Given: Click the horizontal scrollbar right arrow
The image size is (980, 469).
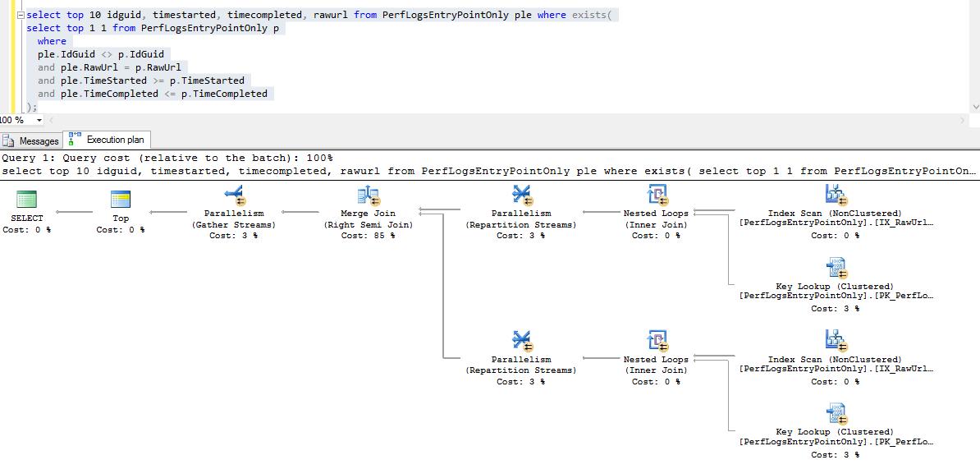Looking at the screenshot, I should 964,120.
